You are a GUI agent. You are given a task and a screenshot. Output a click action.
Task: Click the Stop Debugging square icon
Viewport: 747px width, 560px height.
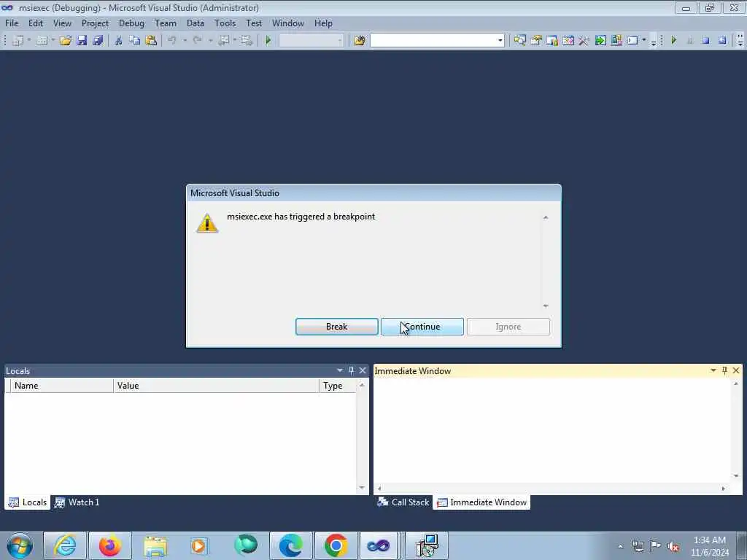point(706,41)
